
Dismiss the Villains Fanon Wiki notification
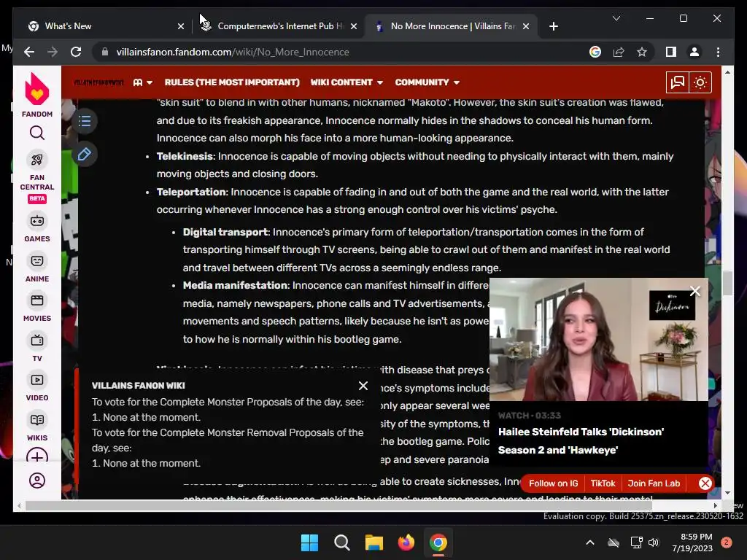[x=363, y=386]
